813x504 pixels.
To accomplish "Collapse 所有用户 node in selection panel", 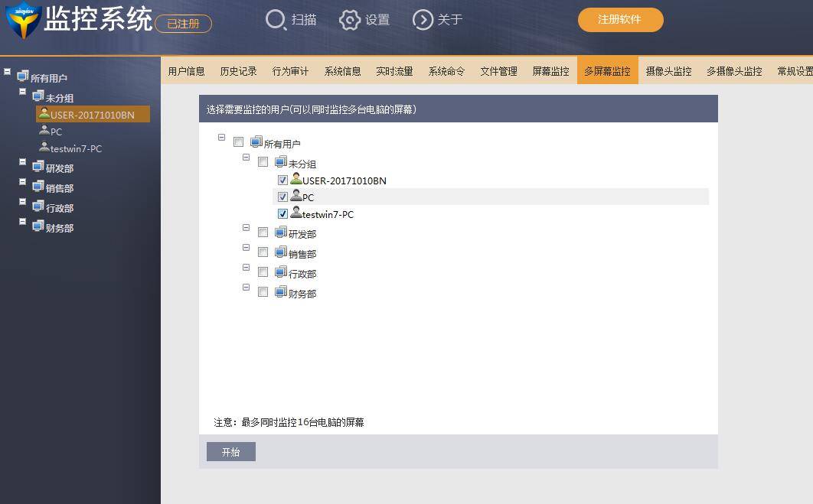I will 221,137.
